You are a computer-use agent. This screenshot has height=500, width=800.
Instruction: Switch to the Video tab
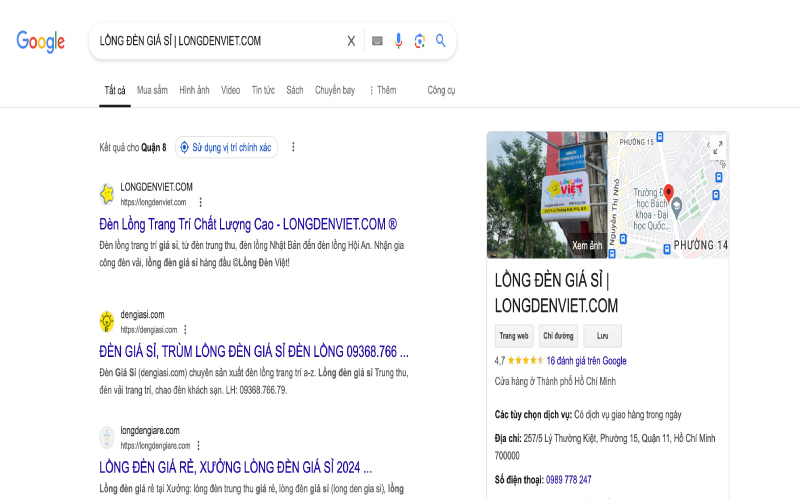(x=231, y=90)
